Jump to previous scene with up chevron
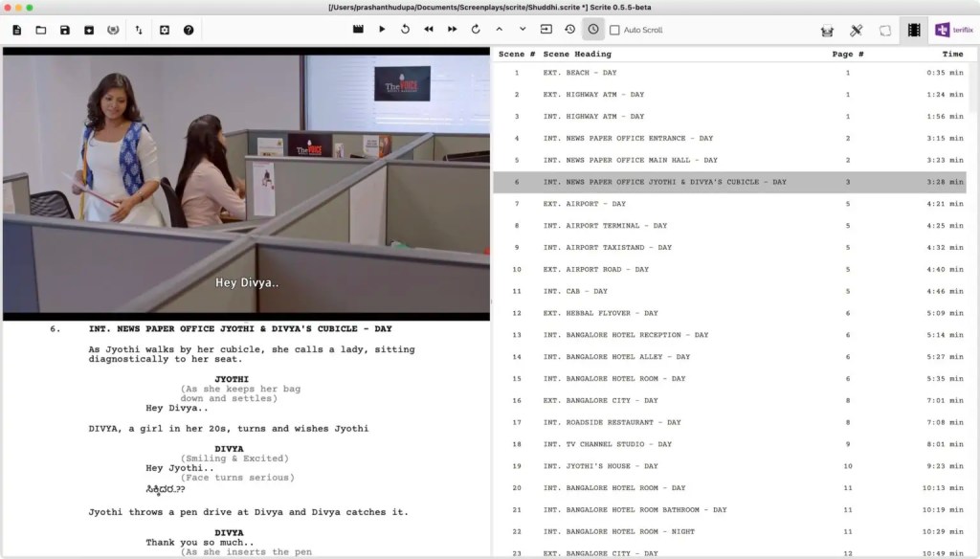Screen dimensions: 980x559 [x=499, y=30]
